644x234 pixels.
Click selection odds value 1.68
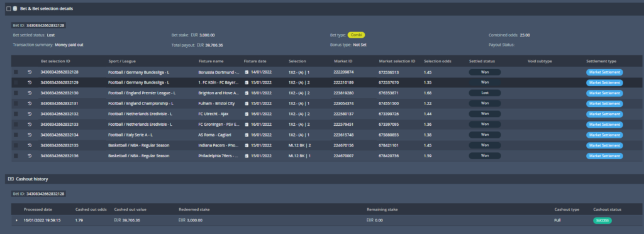(x=428, y=92)
